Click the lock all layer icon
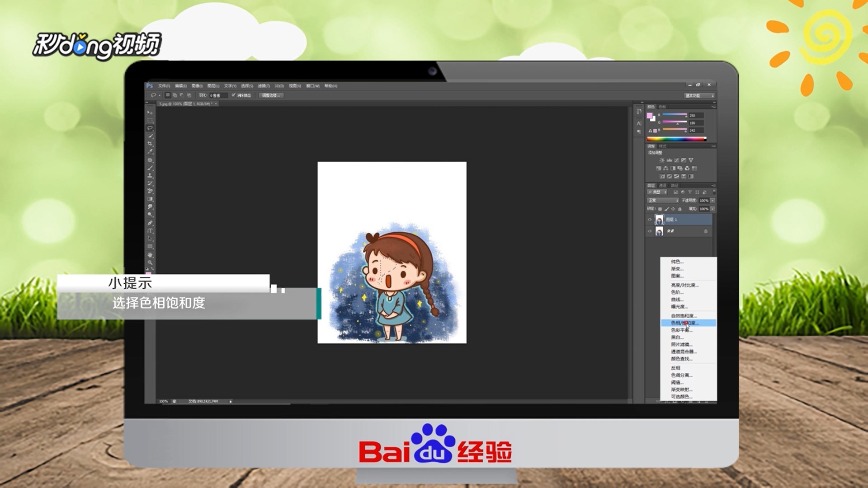The width and height of the screenshot is (868, 488). (680, 209)
